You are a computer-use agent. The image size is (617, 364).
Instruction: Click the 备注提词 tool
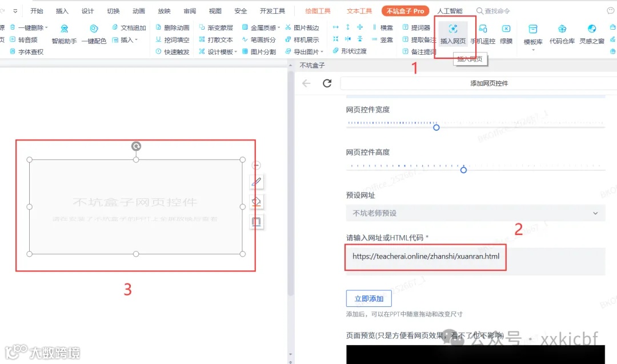coord(419,51)
